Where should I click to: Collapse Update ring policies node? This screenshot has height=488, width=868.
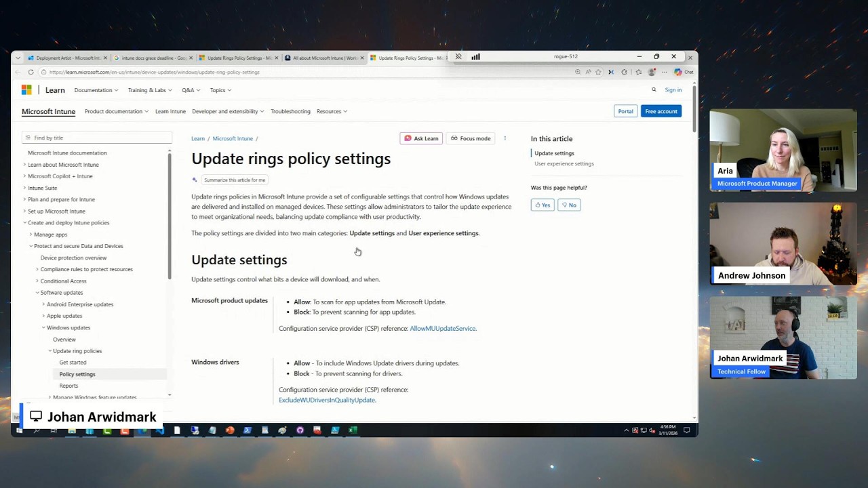(50, 351)
